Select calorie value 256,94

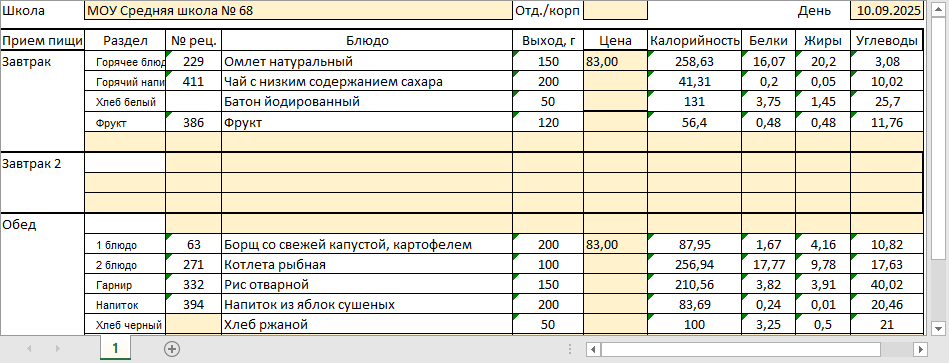pos(695,264)
